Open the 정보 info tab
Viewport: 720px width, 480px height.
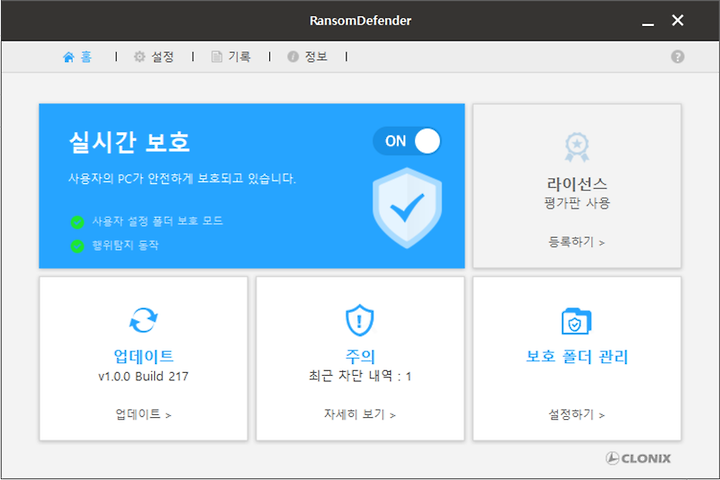click(x=307, y=57)
